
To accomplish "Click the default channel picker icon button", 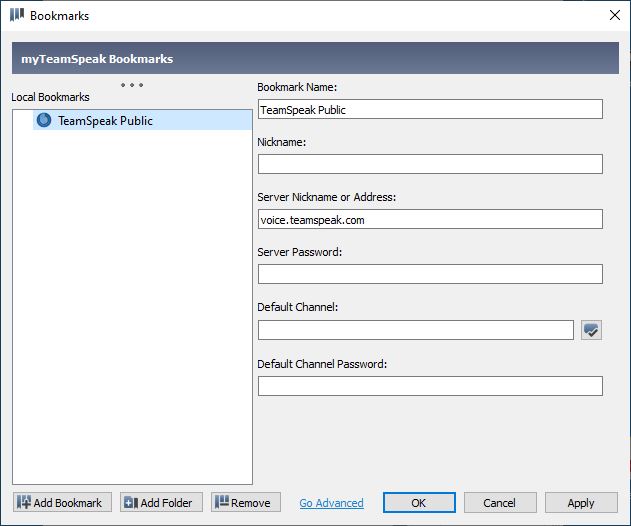I will pos(591,330).
